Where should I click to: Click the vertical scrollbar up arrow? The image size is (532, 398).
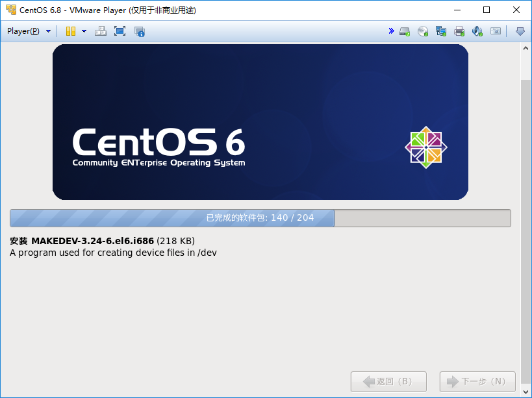(526, 48)
